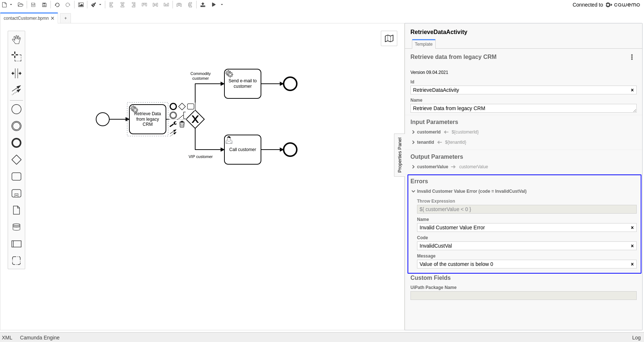The height and width of the screenshot is (342, 644).
Task: Open the Log panel
Action: (x=636, y=338)
